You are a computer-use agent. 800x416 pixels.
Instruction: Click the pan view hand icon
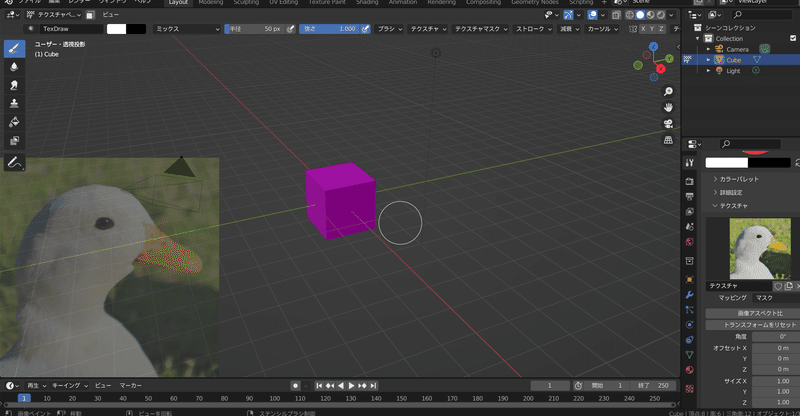[668, 107]
